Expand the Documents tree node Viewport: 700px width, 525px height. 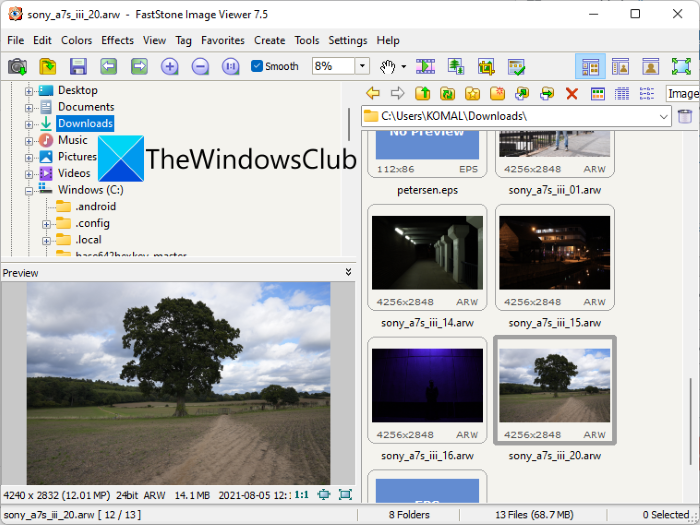pos(30,107)
